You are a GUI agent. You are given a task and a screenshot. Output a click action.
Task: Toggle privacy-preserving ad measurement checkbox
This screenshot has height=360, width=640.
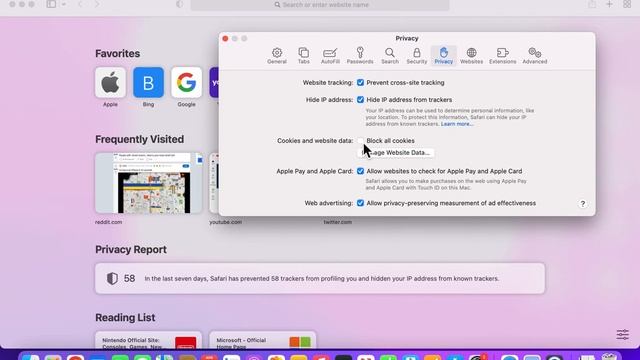pos(360,203)
